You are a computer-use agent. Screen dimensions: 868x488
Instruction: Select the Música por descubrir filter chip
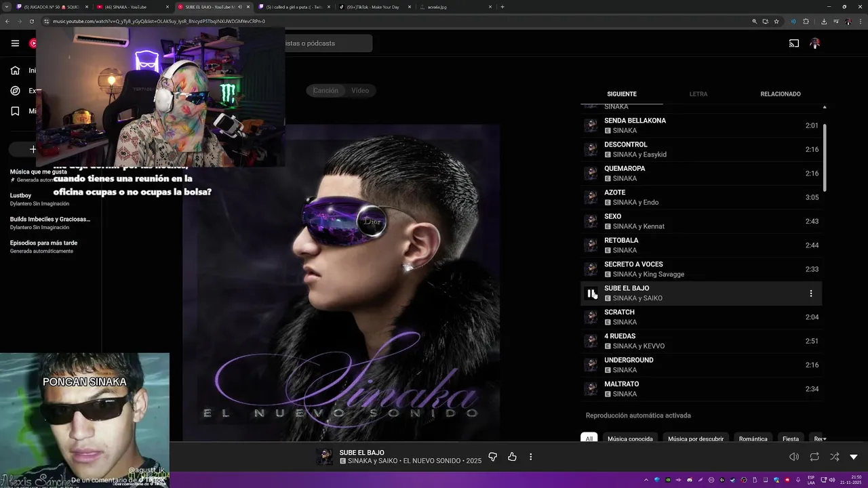pyautogui.click(x=696, y=439)
